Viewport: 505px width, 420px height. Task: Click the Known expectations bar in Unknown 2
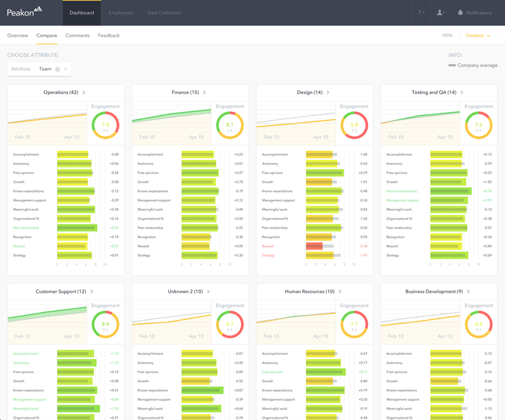click(202, 391)
